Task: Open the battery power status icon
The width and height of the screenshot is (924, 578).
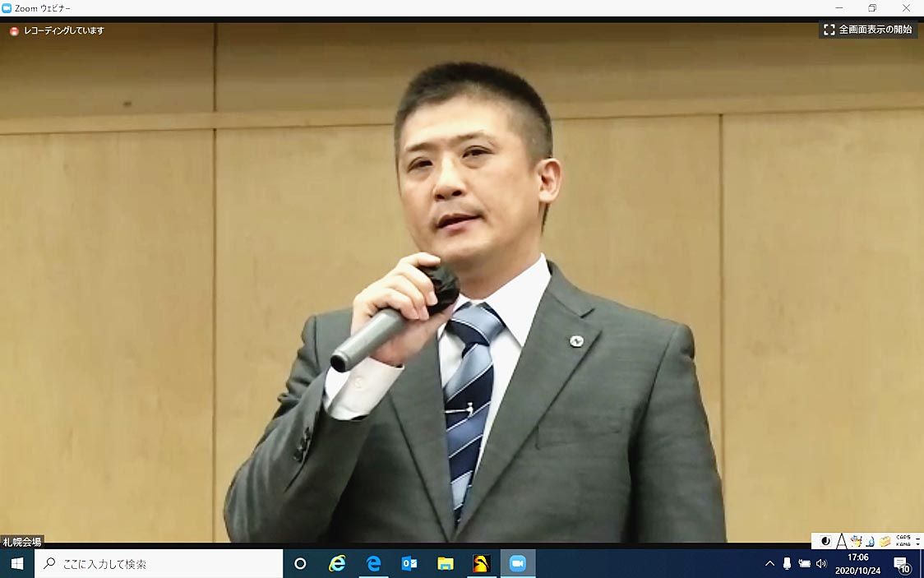Action: [804, 564]
